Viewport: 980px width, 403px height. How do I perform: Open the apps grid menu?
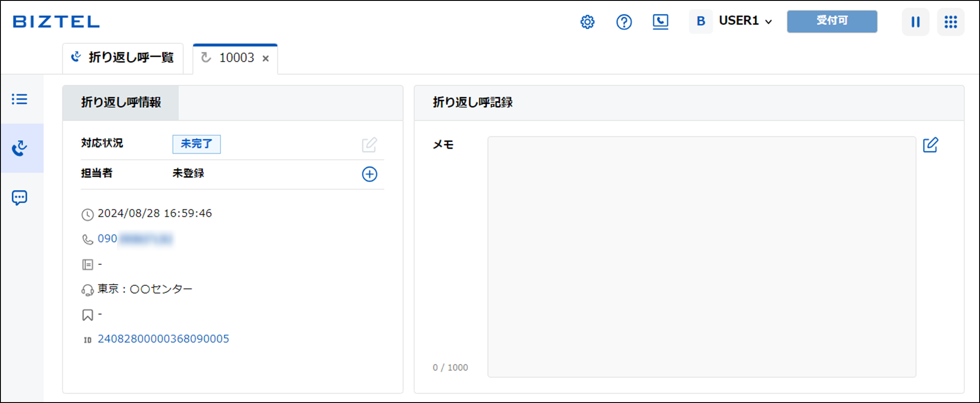(x=950, y=22)
